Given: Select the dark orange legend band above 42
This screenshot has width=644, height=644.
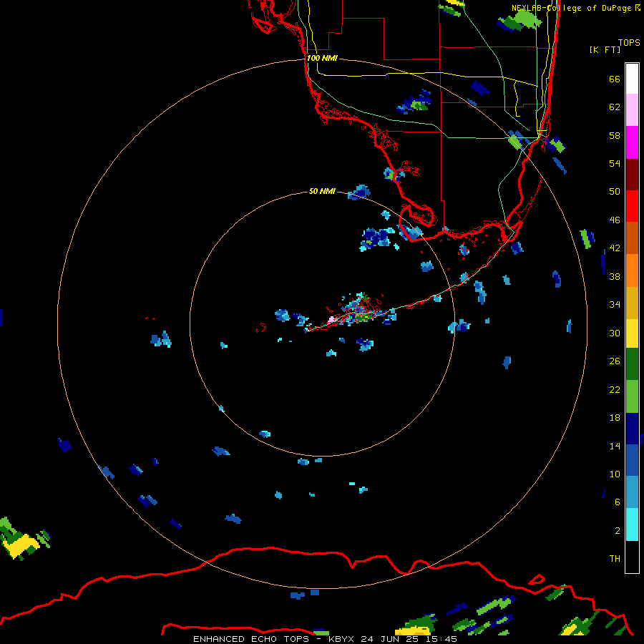Looking at the screenshot, I should (x=632, y=238).
